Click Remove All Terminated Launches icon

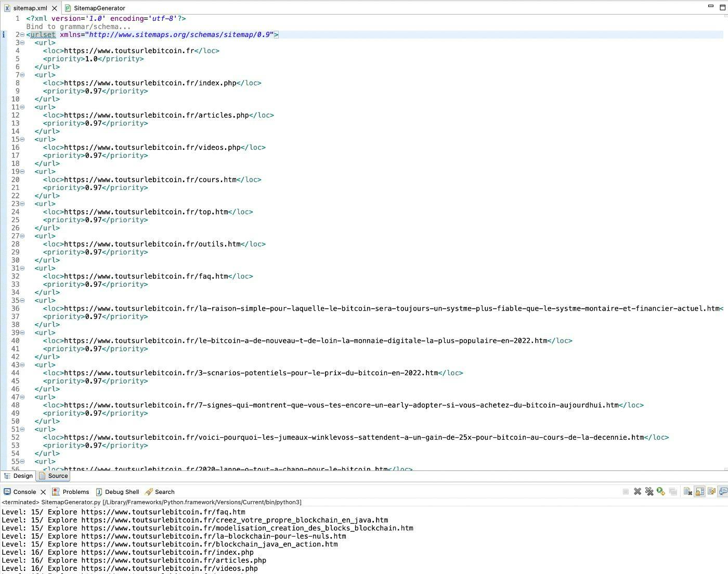[x=649, y=492]
